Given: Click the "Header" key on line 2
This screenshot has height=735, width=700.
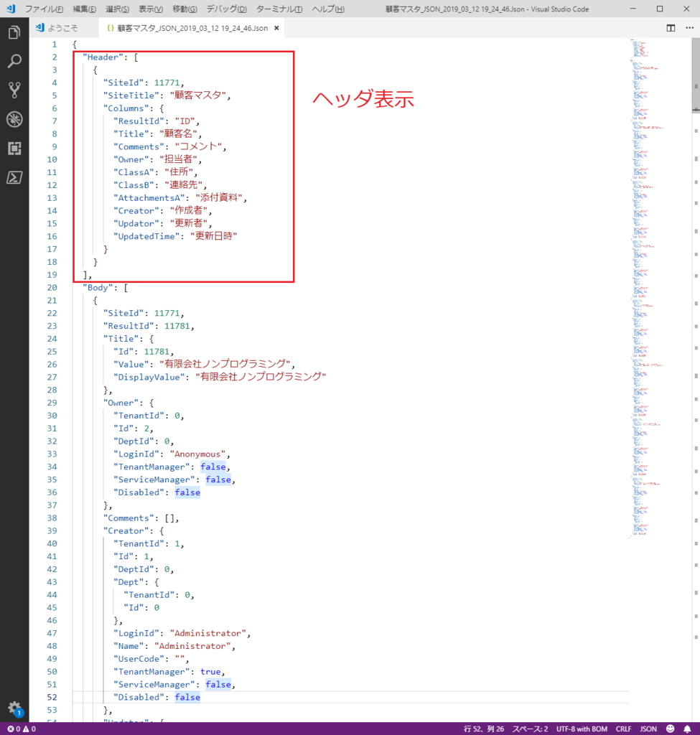Looking at the screenshot, I should coord(103,57).
